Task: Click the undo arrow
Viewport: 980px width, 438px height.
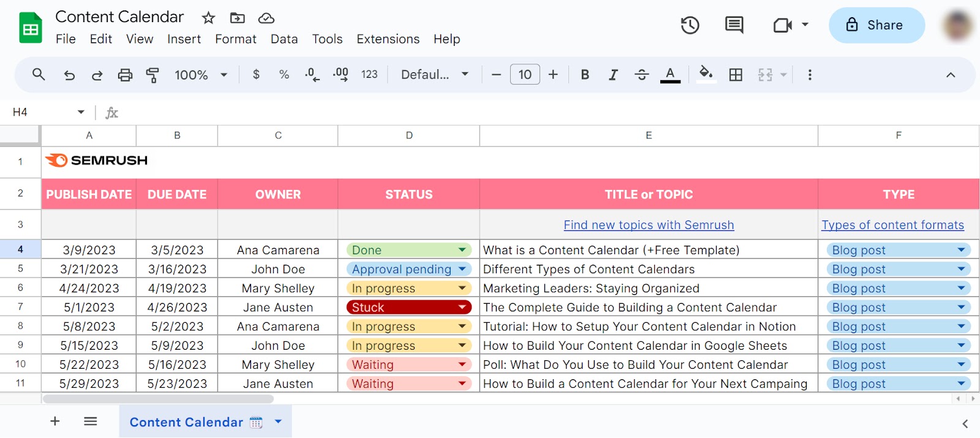Action: [x=69, y=75]
